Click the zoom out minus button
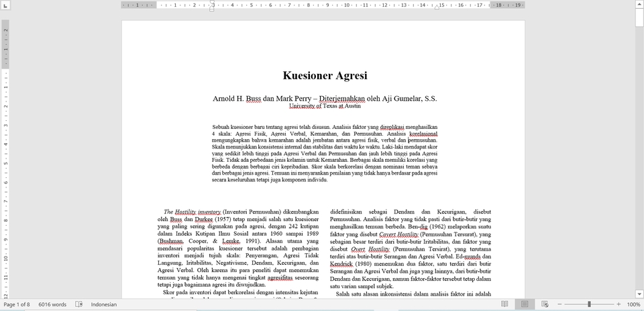Viewport: 644px width, 311px height. (x=559, y=304)
